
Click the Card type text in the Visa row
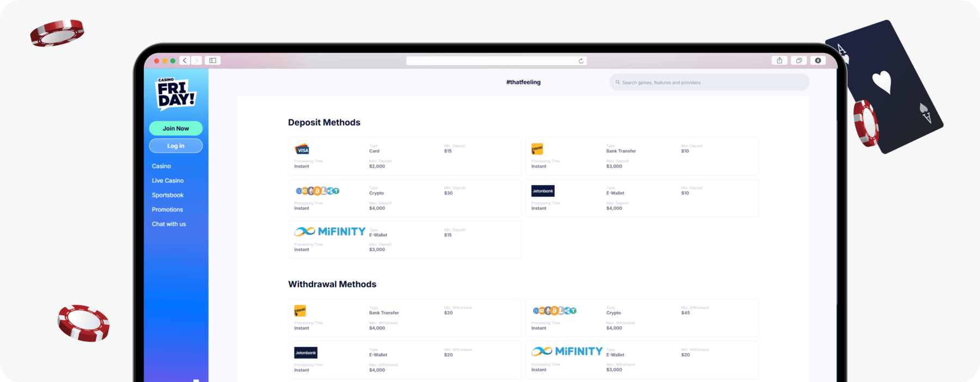[x=375, y=151]
